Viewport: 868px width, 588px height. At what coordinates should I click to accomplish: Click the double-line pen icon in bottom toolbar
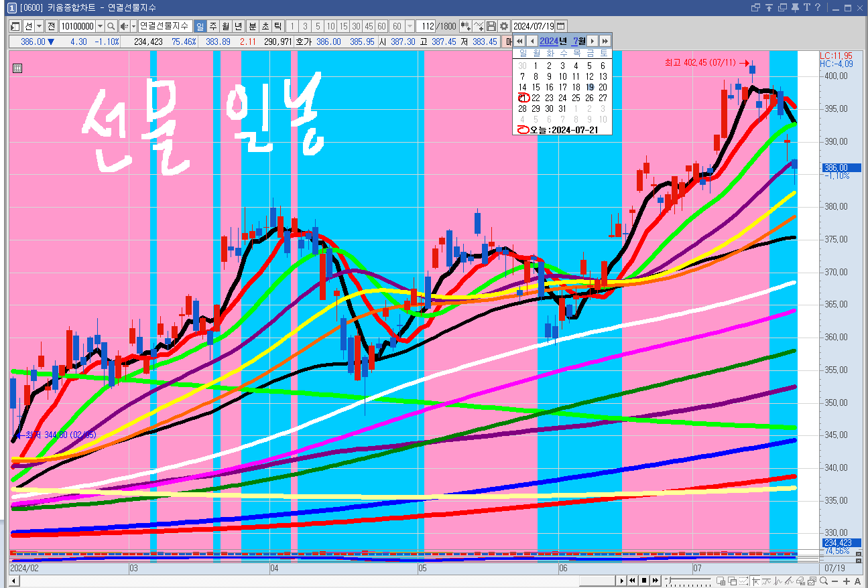click(x=790, y=581)
